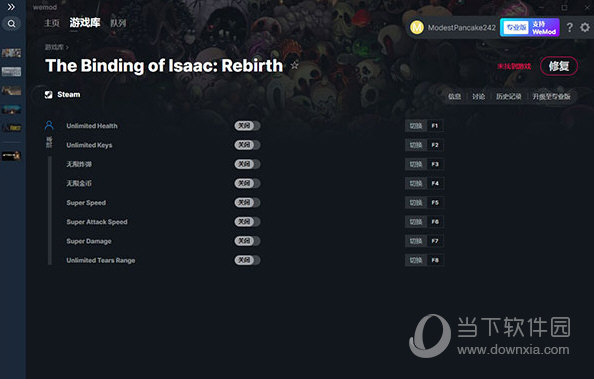Expand the sidebar with double-chevron icon
This screenshot has width=594, height=379.
(x=11, y=7)
